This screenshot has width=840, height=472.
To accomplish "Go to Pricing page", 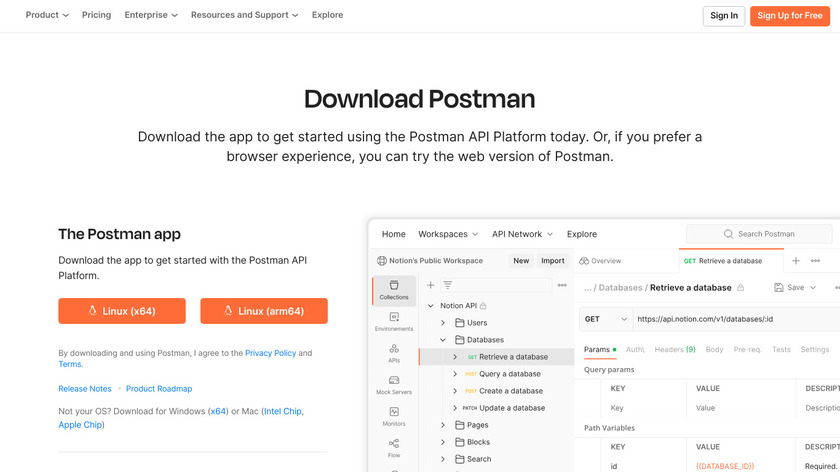I will 96,15.
